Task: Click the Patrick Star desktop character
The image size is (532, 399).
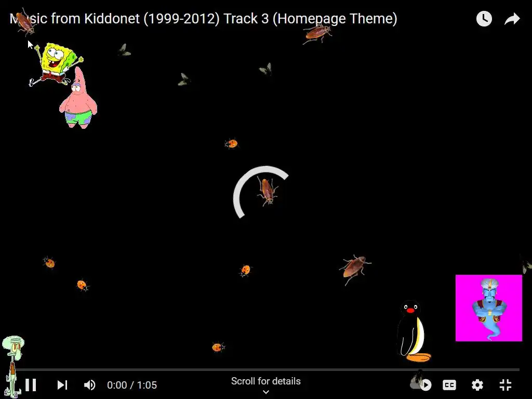Action: point(78,98)
